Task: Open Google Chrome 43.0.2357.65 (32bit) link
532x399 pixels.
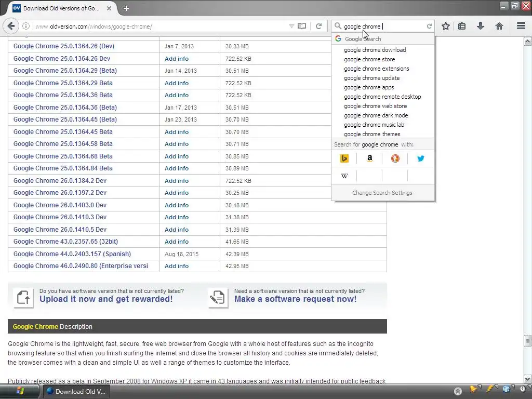Action: (x=65, y=242)
